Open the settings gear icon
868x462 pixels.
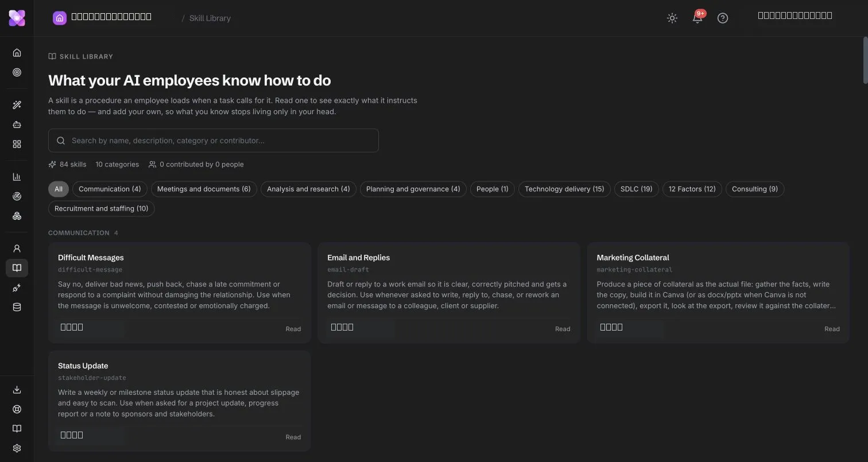[17, 448]
